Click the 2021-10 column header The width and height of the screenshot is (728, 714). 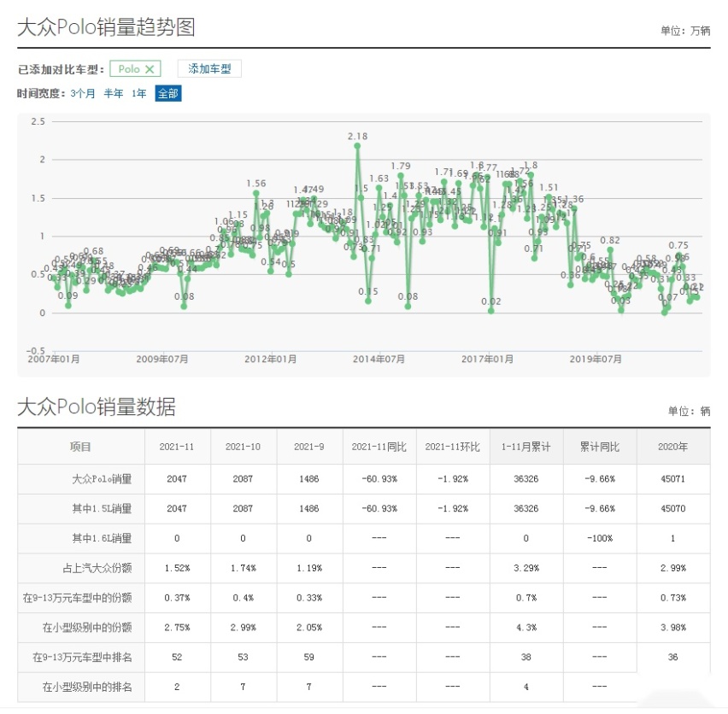coord(243,447)
